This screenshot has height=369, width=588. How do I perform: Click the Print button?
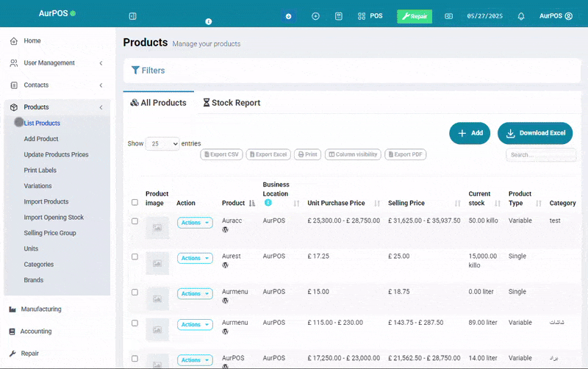pos(307,154)
